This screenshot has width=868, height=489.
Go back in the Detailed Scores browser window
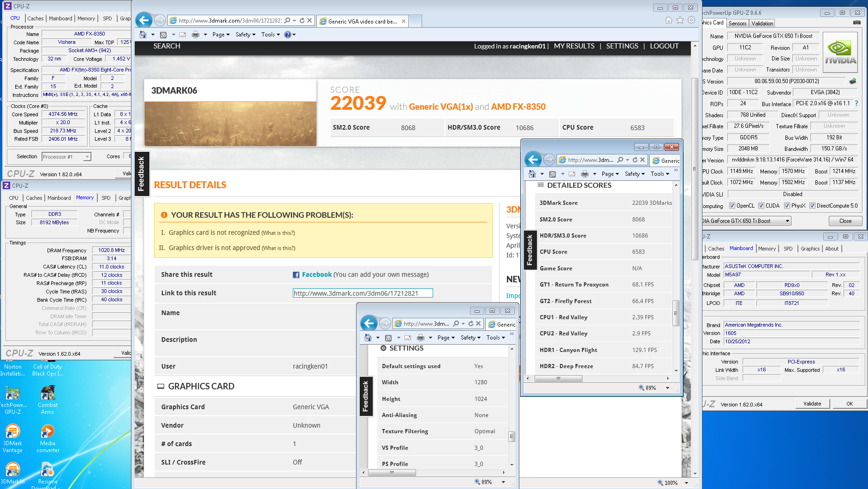tap(533, 160)
